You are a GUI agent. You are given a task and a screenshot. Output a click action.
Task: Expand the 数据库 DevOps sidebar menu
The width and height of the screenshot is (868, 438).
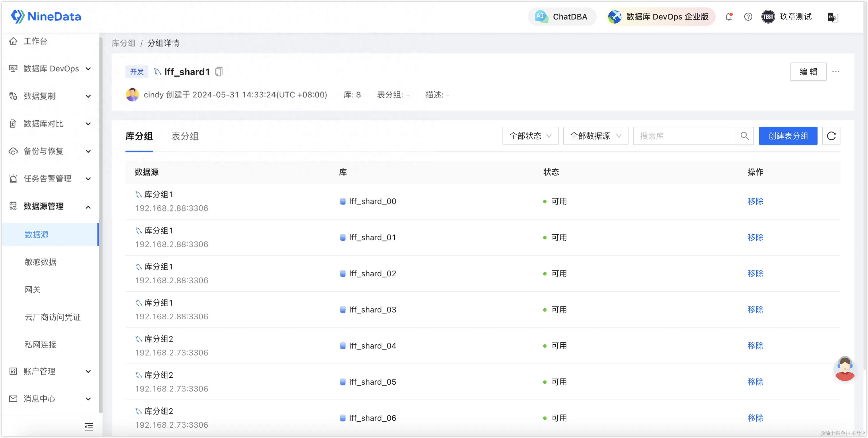click(51, 69)
